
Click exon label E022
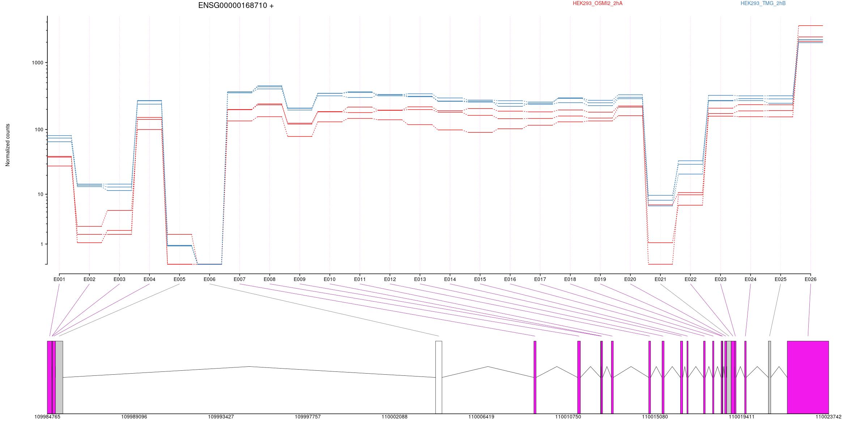pos(690,279)
